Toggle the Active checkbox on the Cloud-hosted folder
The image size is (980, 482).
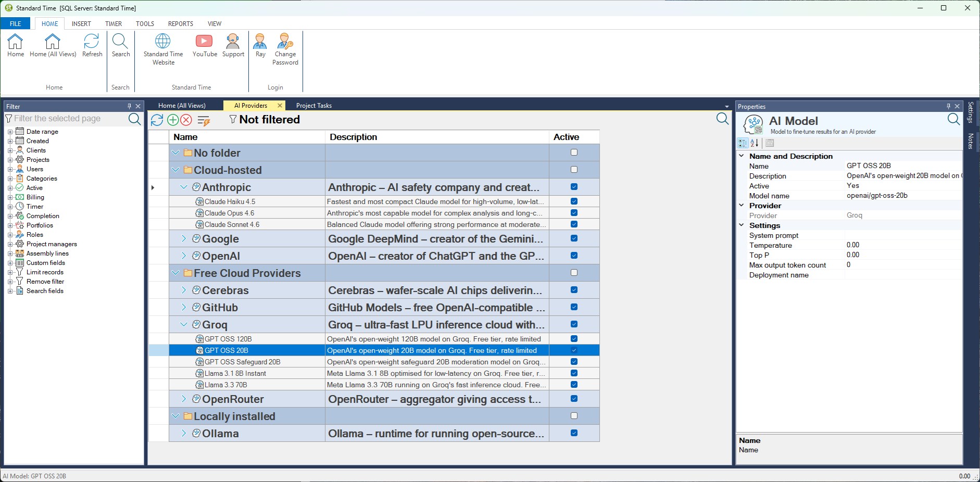tap(574, 170)
